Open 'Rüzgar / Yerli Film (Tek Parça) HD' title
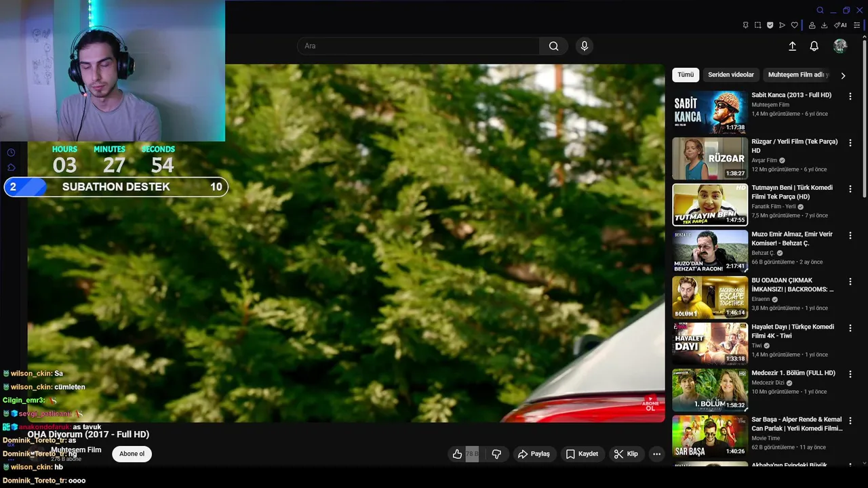868x488 pixels. pyautogui.click(x=795, y=146)
